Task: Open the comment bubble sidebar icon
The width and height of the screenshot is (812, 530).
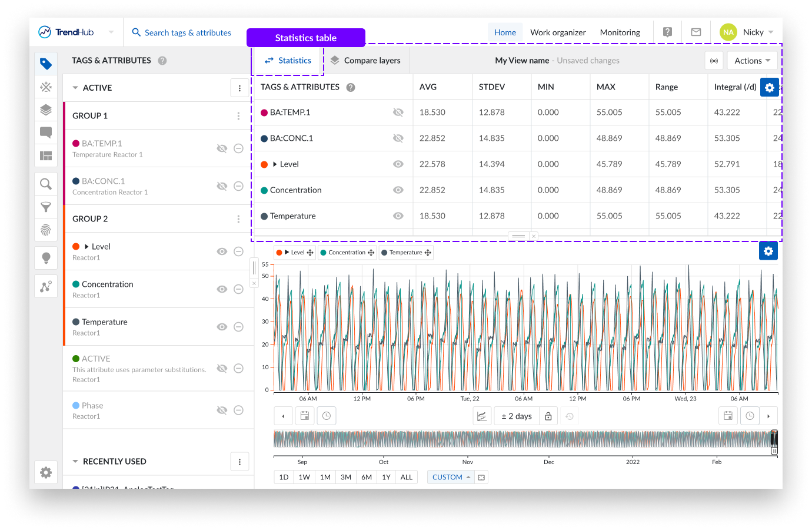Action: [x=46, y=132]
